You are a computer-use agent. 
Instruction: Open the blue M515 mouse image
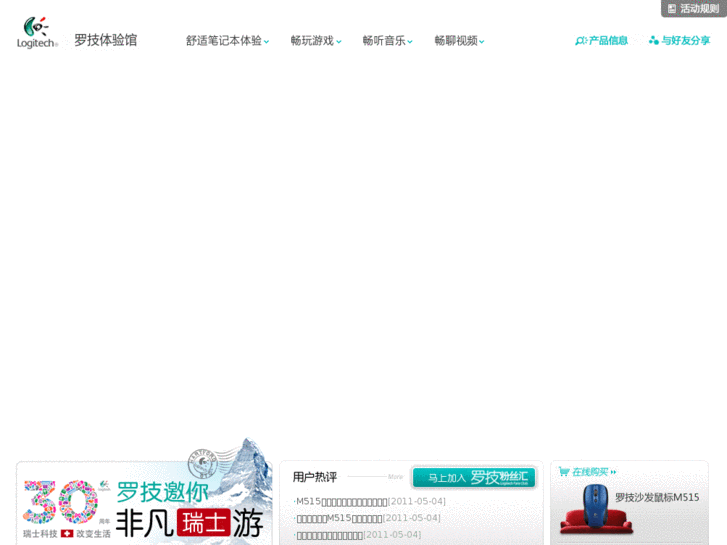pyautogui.click(x=596, y=509)
